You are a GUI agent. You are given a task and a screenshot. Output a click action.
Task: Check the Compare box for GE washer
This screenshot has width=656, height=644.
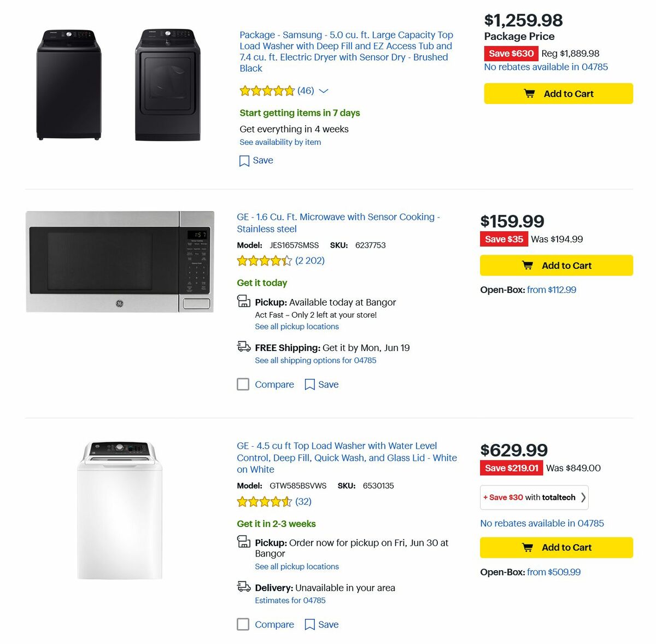coord(243,624)
